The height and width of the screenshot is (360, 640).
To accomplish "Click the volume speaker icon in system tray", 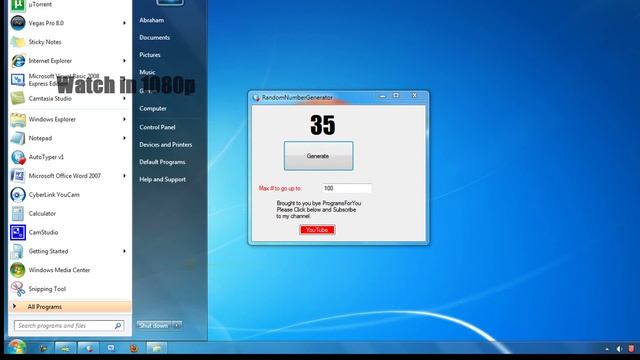I will pyautogui.click(x=620, y=349).
